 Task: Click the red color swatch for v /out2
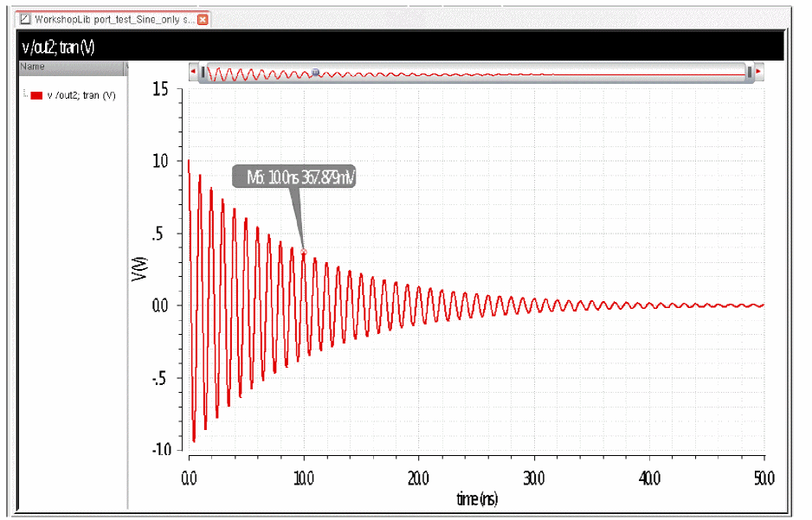[x=36, y=95]
